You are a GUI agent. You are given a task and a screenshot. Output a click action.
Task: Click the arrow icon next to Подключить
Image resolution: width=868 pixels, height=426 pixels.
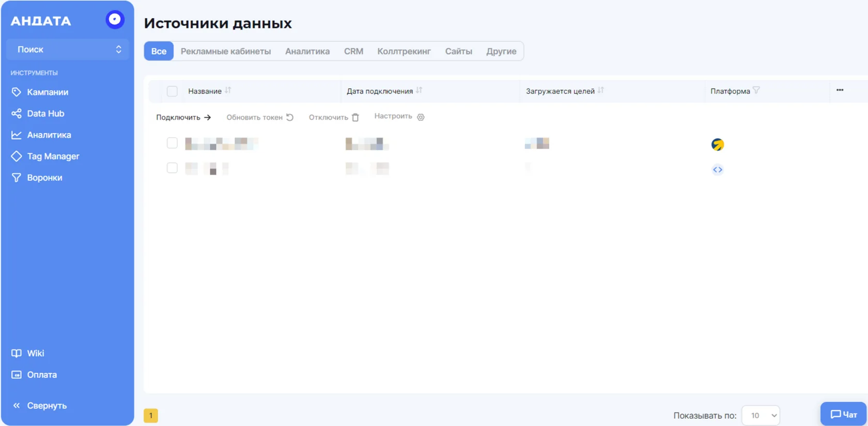point(208,118)
